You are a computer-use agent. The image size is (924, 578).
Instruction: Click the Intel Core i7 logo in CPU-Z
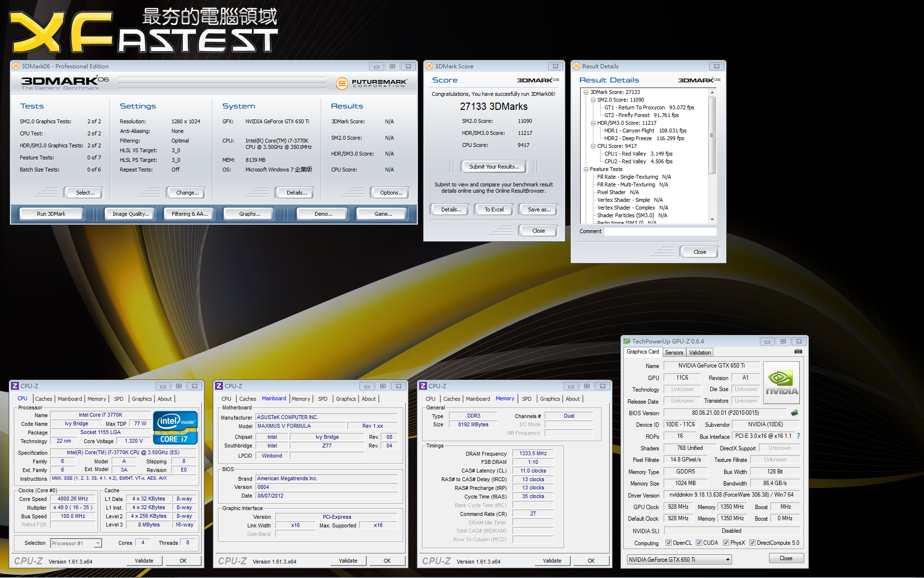pyautogui.click(x=175, y=427)
